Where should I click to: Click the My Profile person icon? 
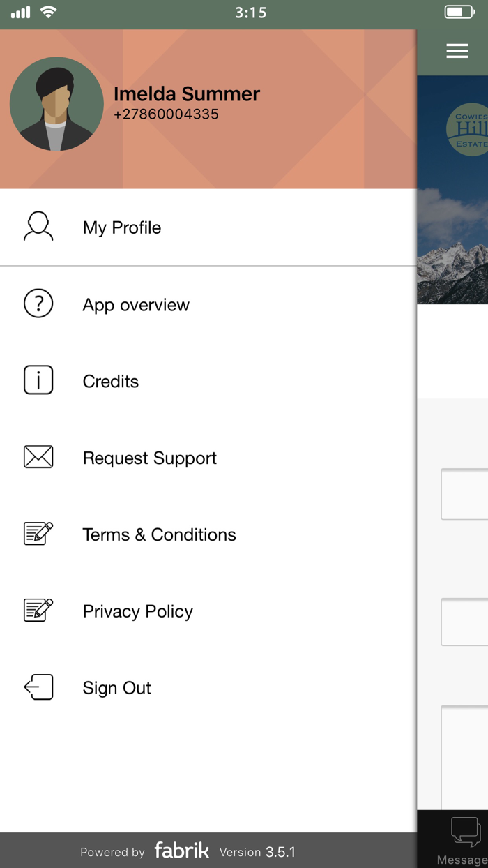38,227
